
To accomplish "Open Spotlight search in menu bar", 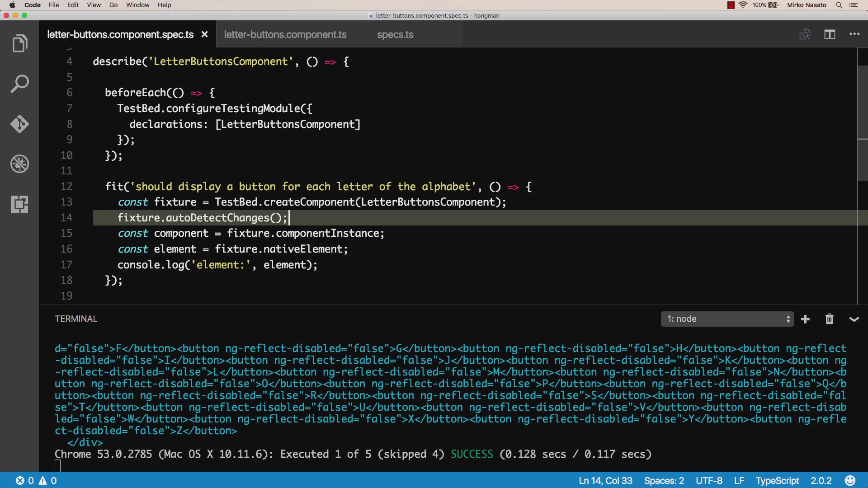I will 839,5.
